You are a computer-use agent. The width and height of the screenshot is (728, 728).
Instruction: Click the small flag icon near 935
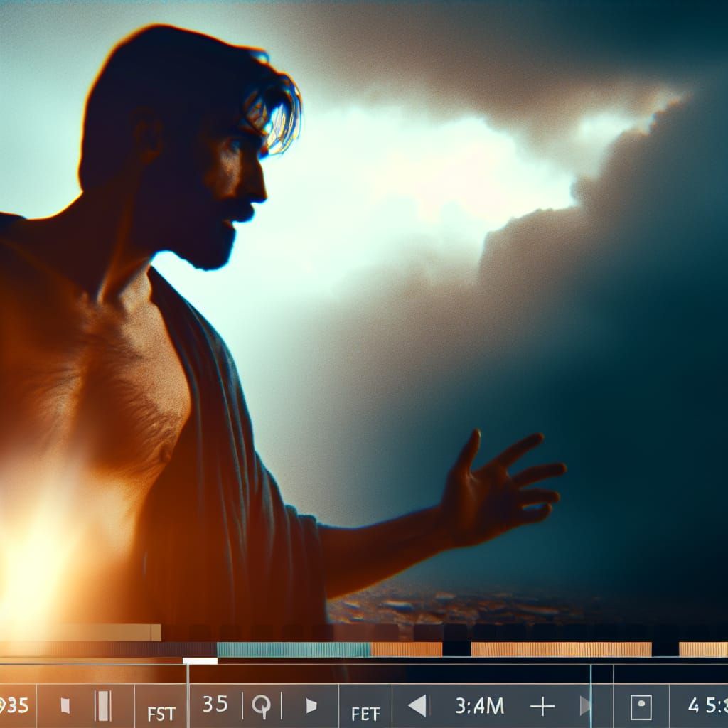[64, 705]
